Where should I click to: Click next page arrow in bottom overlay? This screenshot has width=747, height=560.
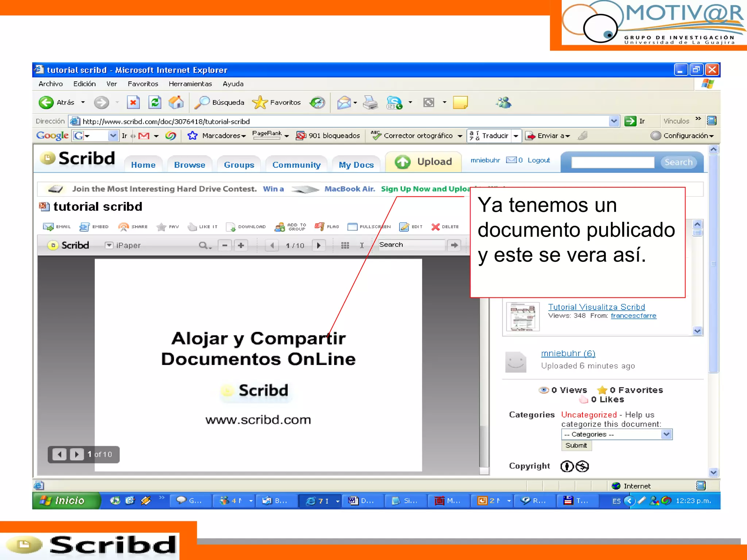coord(77,454)
